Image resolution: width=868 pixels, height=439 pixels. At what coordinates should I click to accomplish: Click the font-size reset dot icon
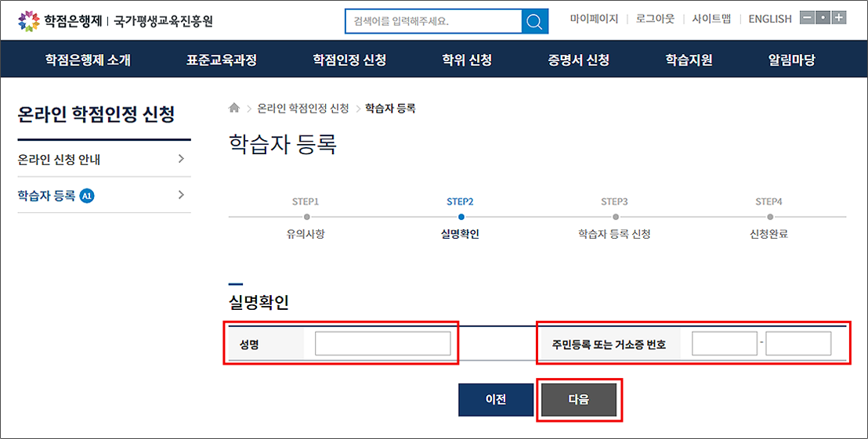click(x=823, y=18)
